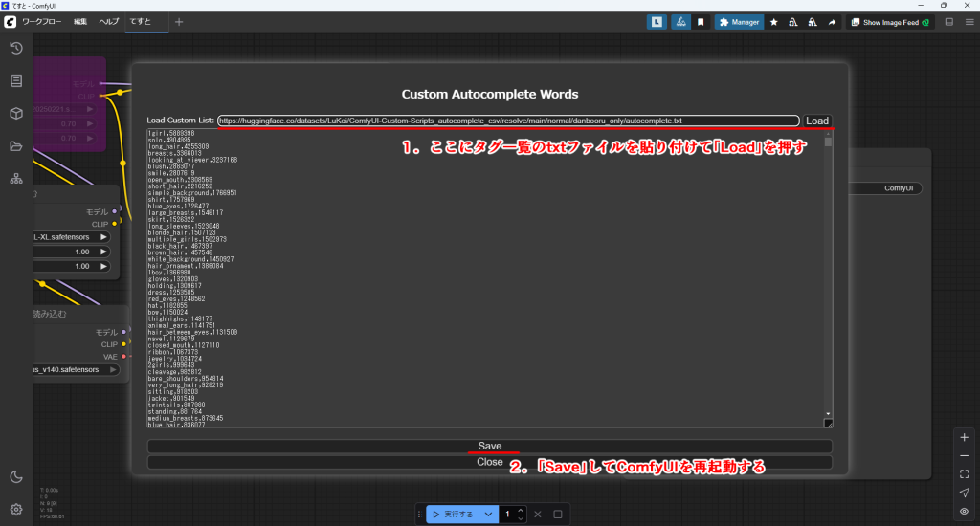Click the 1girl,5889398 line in list
This screenshot has height=526, width=980.
click(x=171, y=133)
